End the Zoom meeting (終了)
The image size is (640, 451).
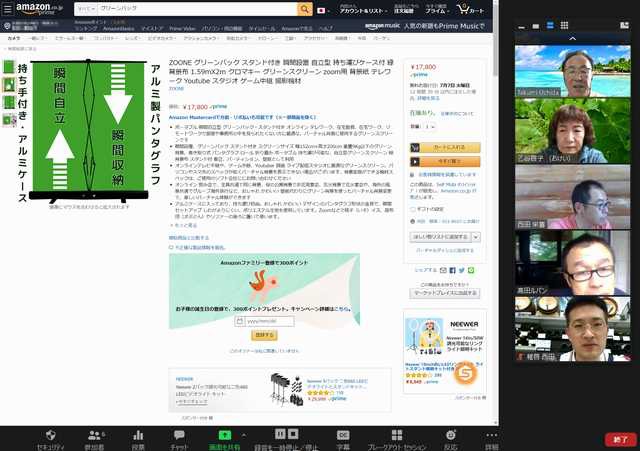620,440
